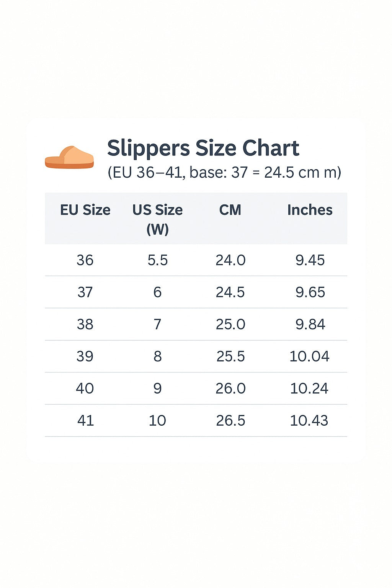Select the EU Size column header

point(85,210)
